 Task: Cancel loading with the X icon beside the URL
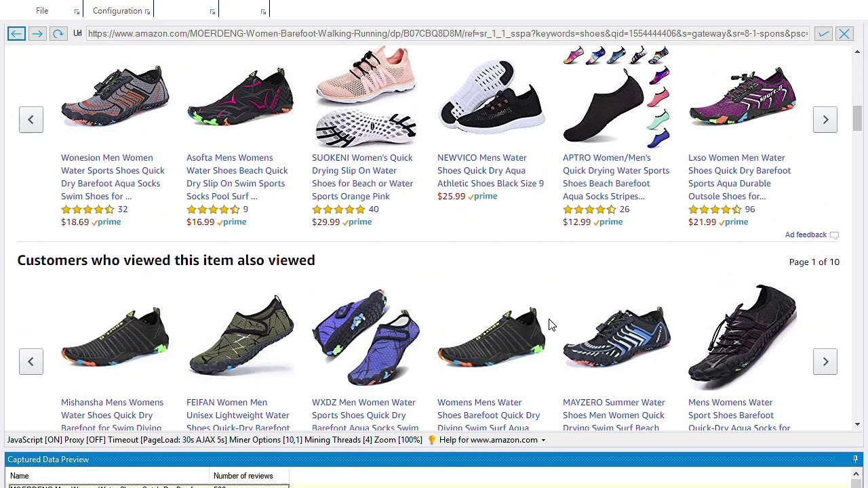pyautogui.click(x=844, y=33)
